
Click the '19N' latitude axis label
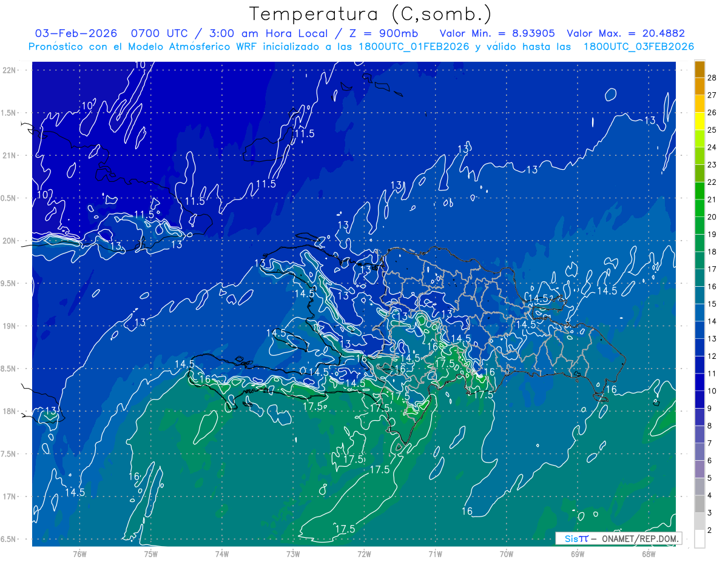[10, 326]
